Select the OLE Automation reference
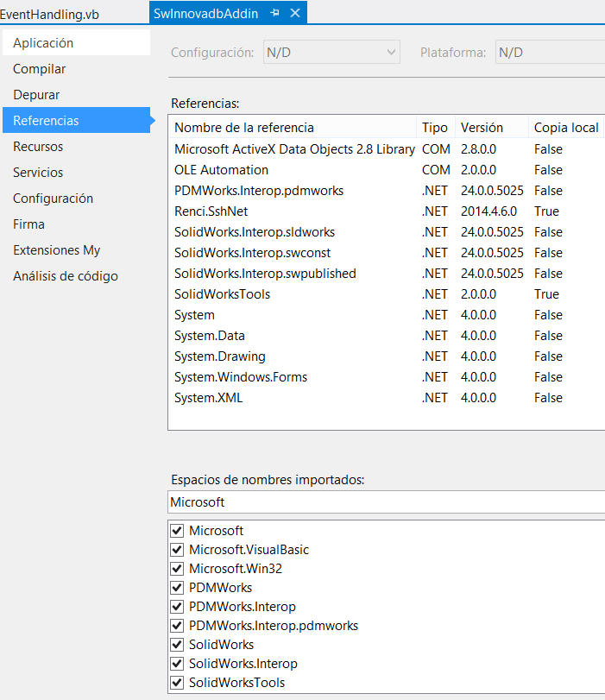 [387, 170]
